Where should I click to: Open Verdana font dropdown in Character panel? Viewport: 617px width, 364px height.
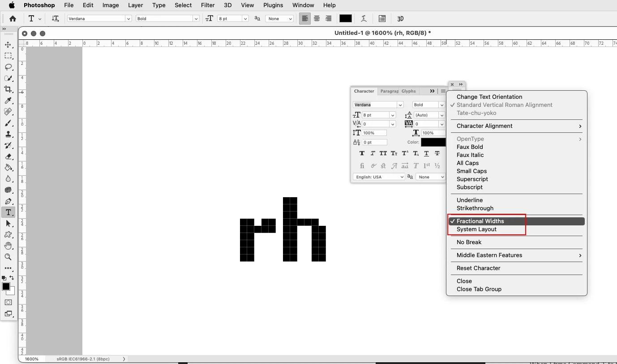pos(400,105)
